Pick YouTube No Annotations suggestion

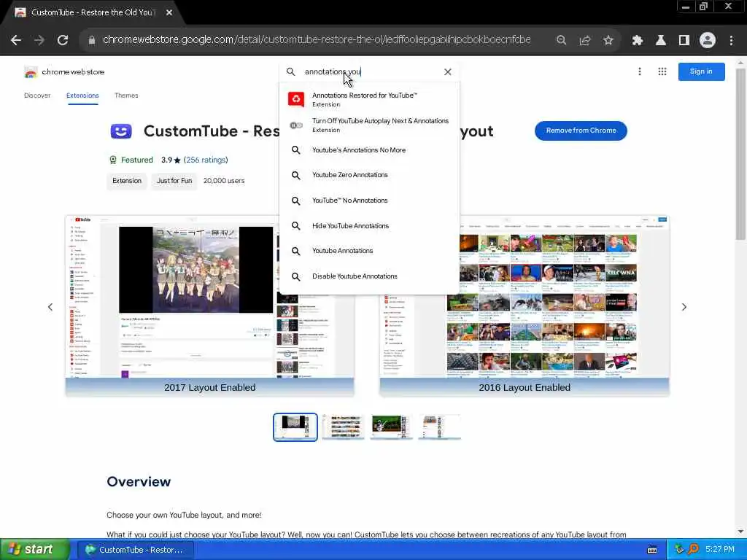coord(369,201)
